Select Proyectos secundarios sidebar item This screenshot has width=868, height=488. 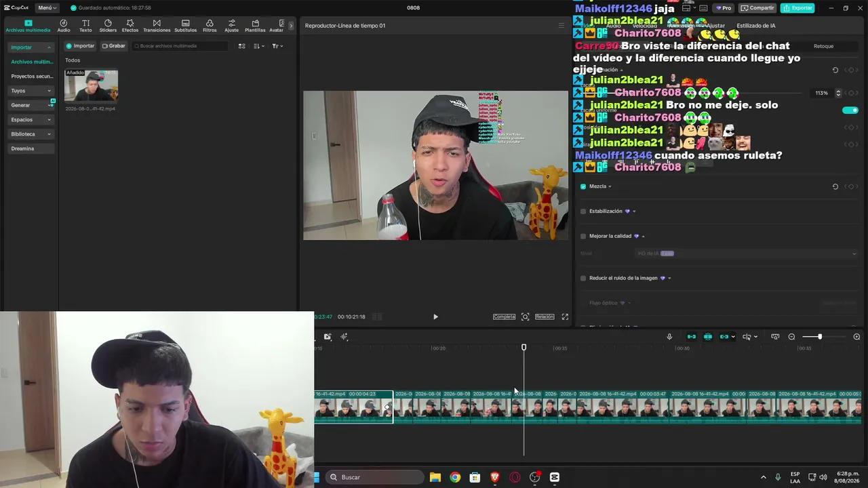click(x=31, y=76)
